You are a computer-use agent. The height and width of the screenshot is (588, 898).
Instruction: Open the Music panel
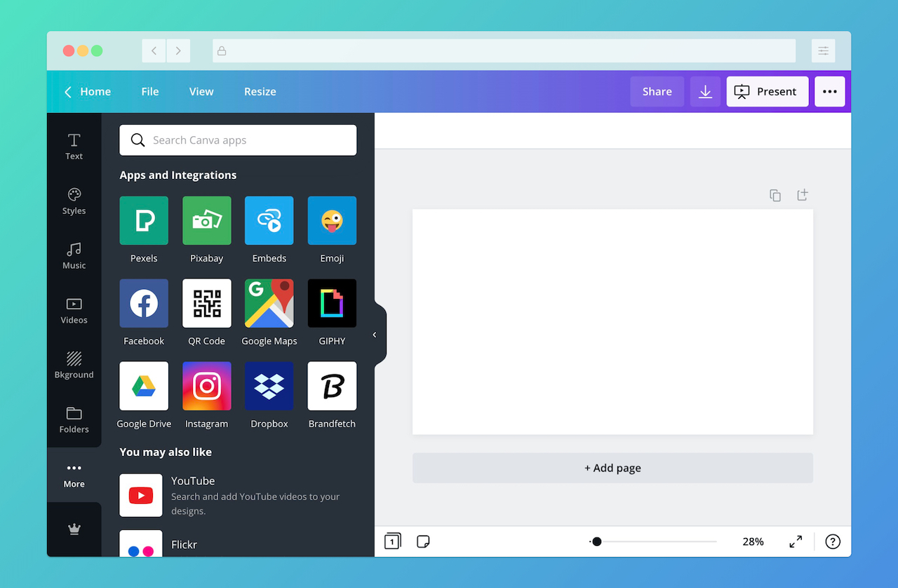point(74,255)
